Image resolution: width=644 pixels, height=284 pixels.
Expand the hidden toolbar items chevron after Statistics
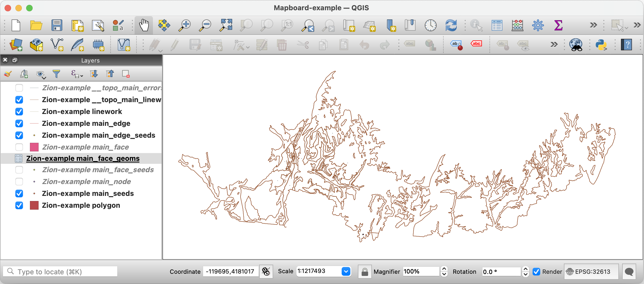click(x=593, y=25)
